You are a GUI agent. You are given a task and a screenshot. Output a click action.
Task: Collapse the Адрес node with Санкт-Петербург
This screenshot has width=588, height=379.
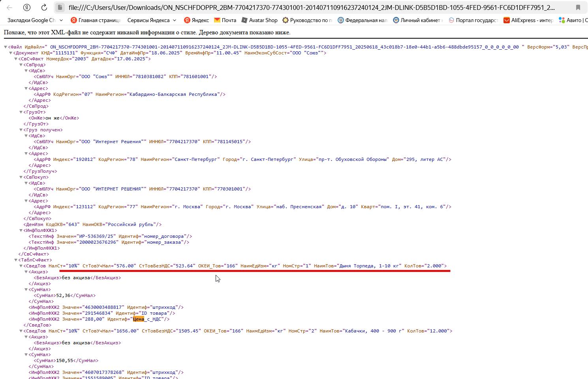tap(26, 153)
